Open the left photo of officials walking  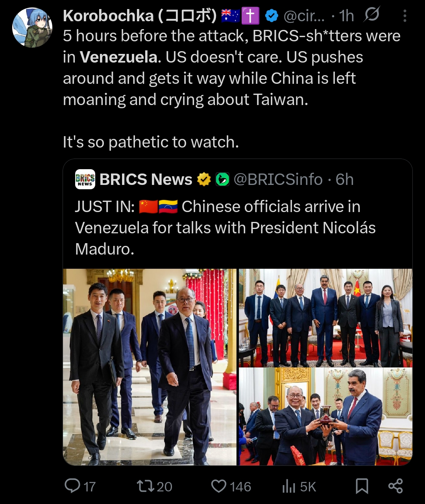point(150,367)
